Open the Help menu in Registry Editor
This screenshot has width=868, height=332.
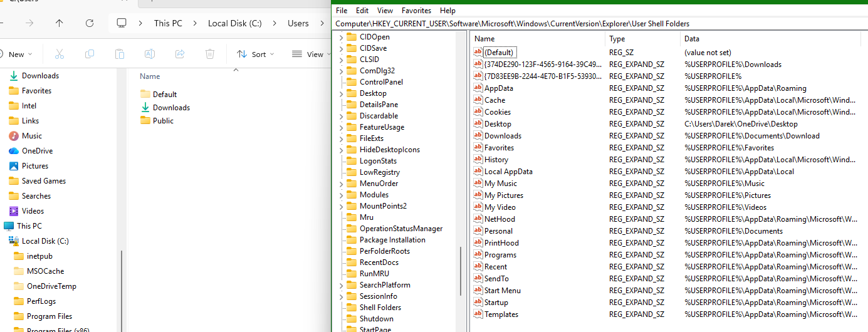[447, 11]
